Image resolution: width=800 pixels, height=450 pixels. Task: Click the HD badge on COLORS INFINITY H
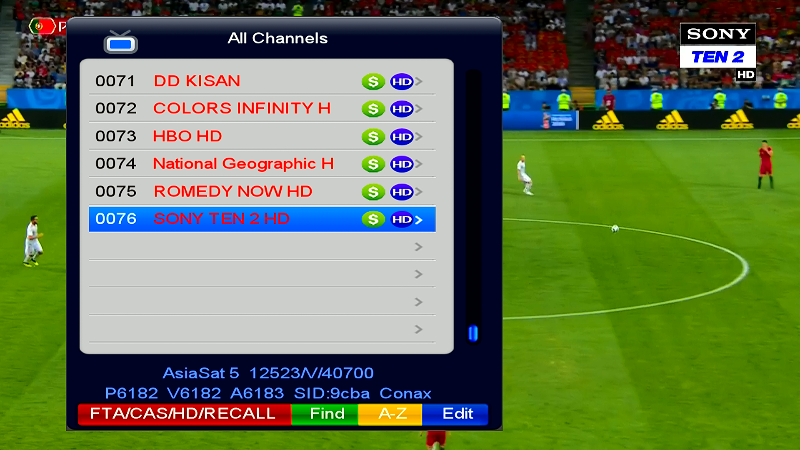(x=402, y=109)
